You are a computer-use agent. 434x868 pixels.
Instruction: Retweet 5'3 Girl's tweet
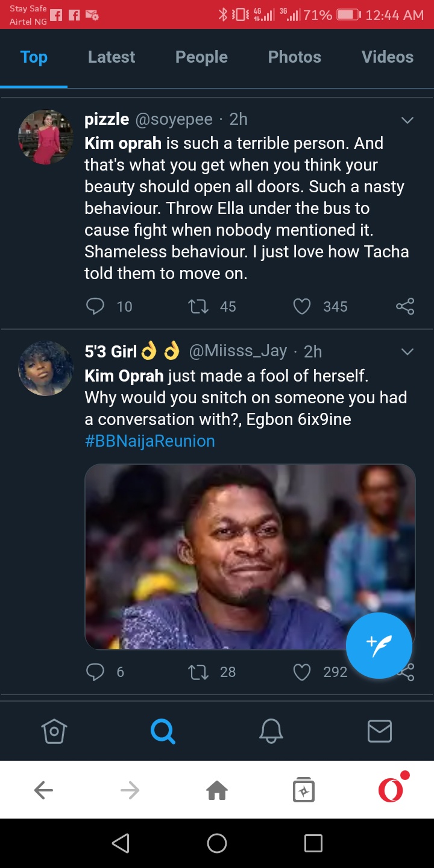[x=198, y=671]
